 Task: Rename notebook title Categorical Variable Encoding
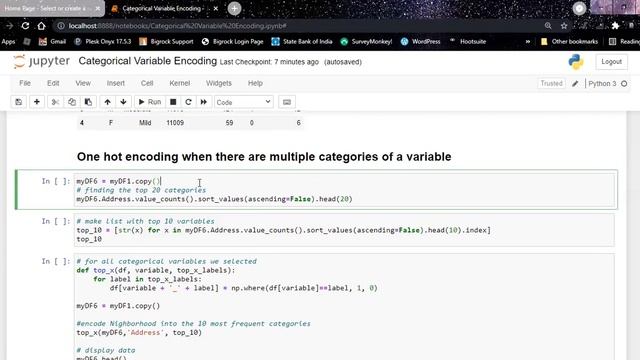coord(147,61)
